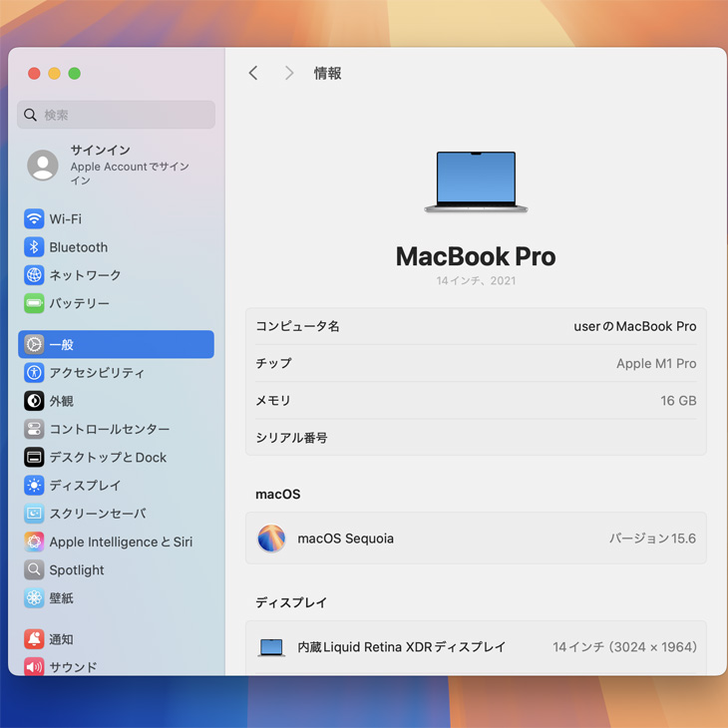Go back with the left chevron

[253, 73]
